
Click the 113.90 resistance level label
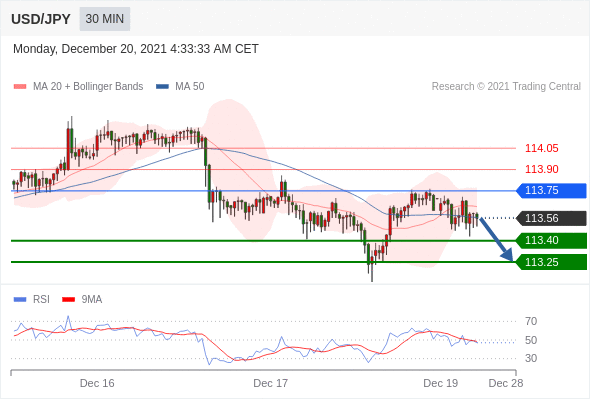point(541,169)
